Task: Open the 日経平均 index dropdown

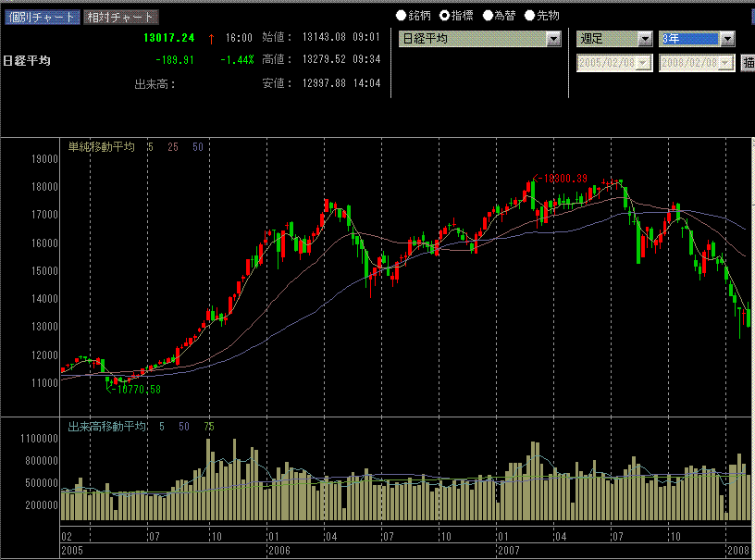Action: 553,39
